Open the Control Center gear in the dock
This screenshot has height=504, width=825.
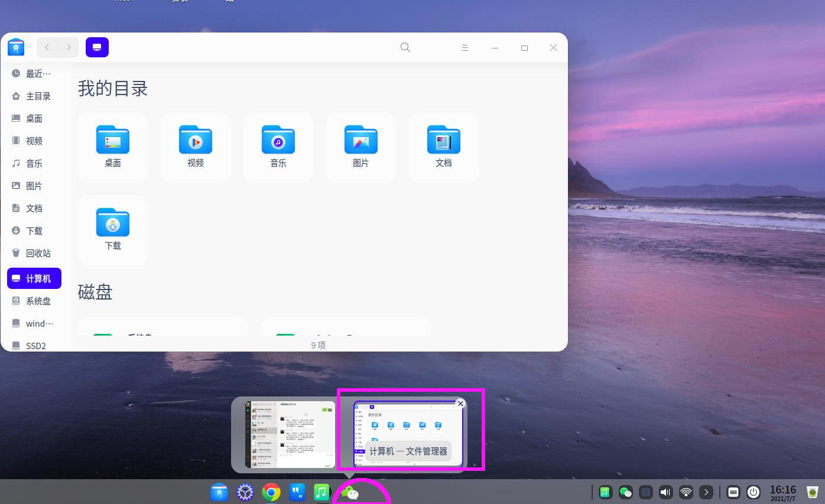pyautogui.click(x=245, y=492)
